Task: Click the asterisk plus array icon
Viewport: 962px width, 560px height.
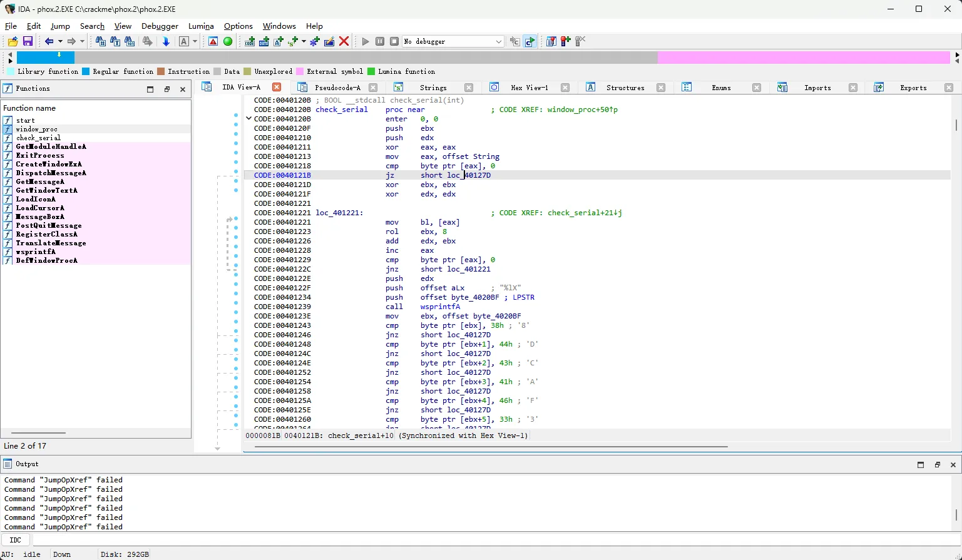Action: [x=315, y=41]
